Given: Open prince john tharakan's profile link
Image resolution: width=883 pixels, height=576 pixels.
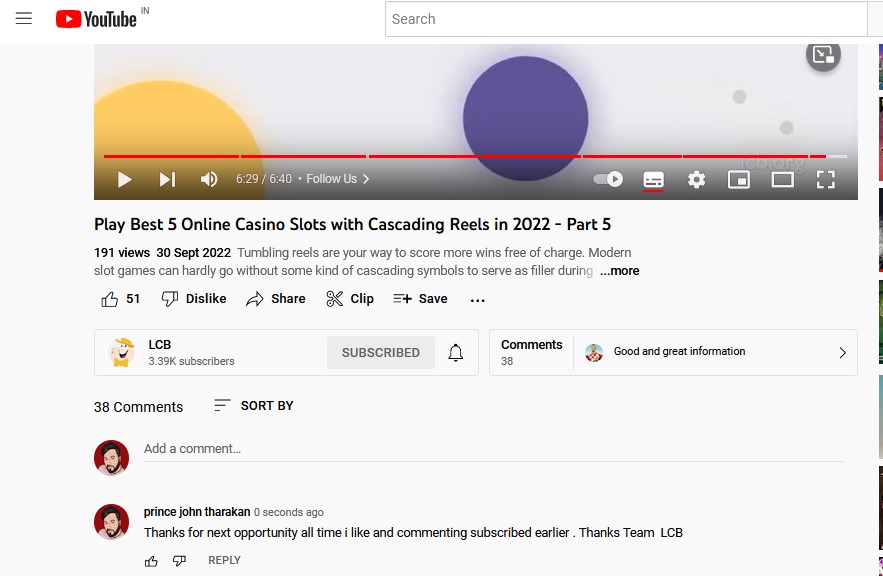Looking at the screenshot, I should coord(197,512).
